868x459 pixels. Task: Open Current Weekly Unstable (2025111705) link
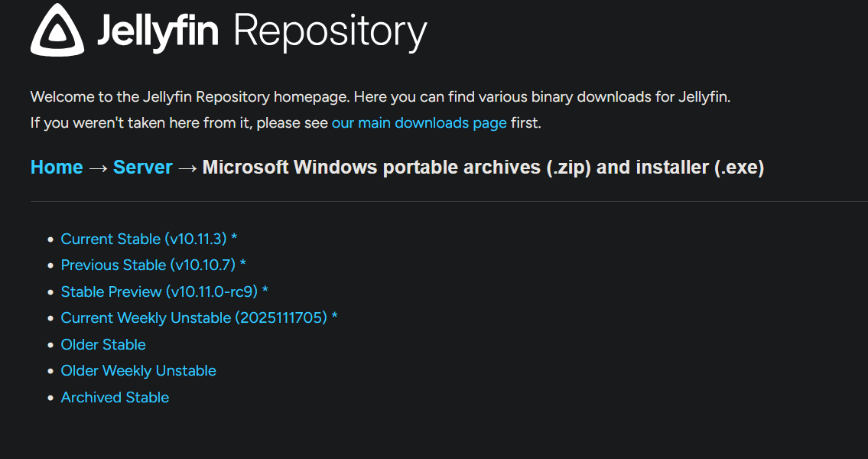click(x=200, y=317)
